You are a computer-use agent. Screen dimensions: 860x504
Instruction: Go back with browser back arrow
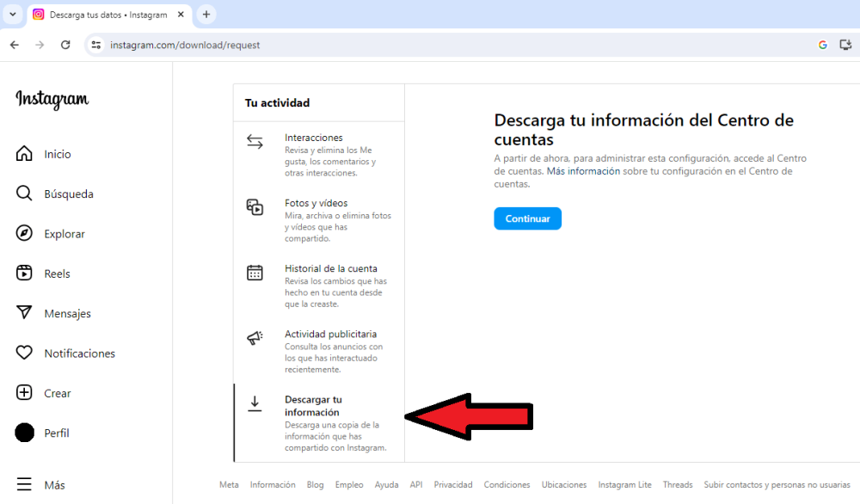[x=15, y=45]
